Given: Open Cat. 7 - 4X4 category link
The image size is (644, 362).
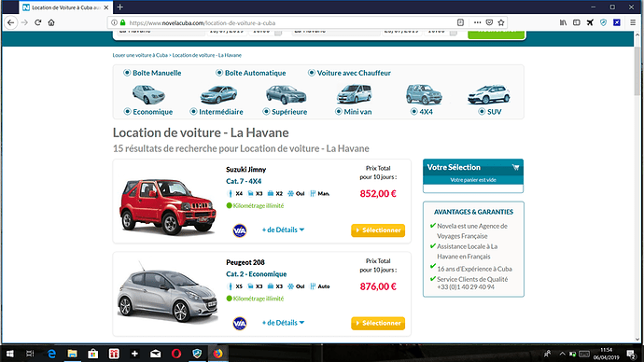Looking at the screenshot, I should [x=244, y=181].
